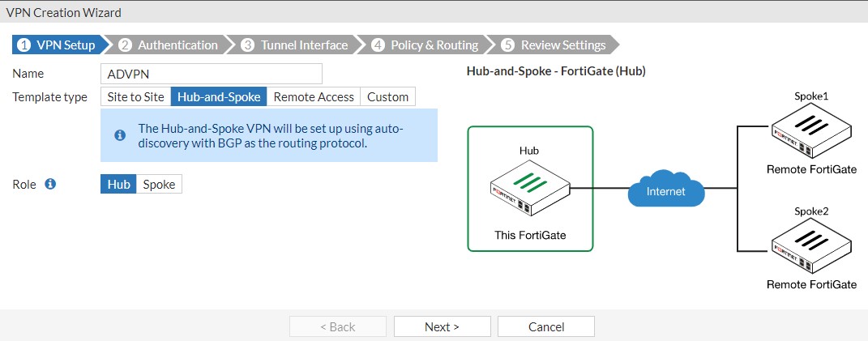Click the Internet cloud icon
Screen dimensions: 868x341
[x=665, y=190]
